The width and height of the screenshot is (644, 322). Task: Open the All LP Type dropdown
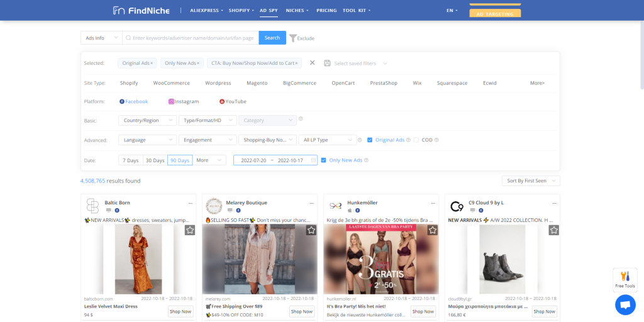click(328, 140)
